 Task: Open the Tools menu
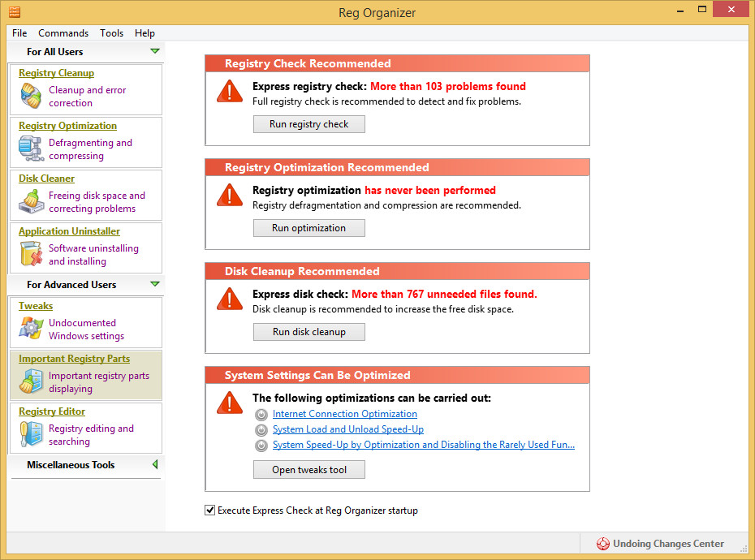112,33
